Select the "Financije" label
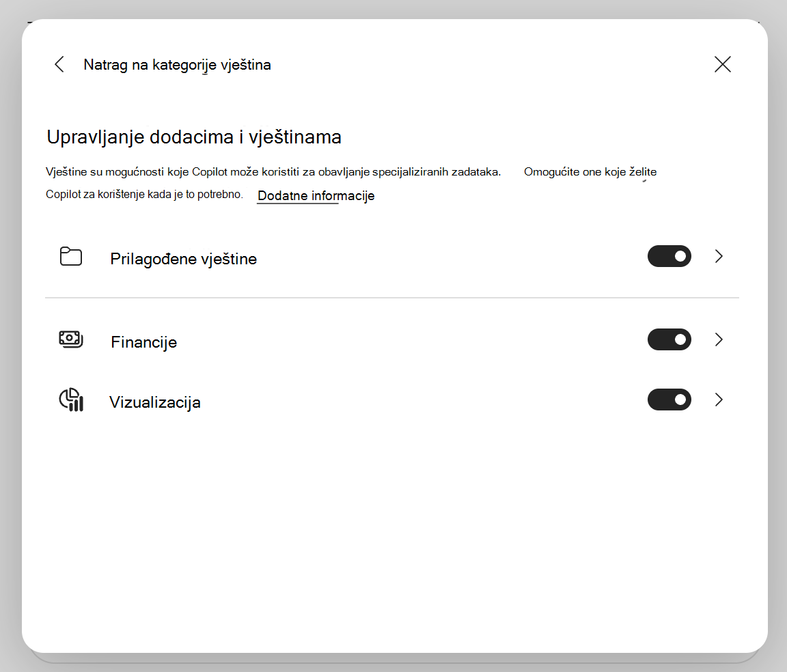The image size is (787, 672). click(143, 342)
